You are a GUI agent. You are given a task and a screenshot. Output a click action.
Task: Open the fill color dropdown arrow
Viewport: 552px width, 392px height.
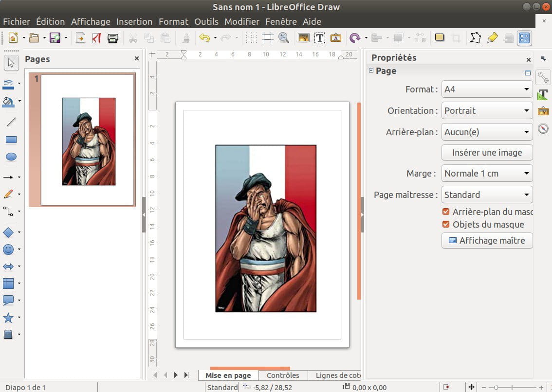pyautogui.click(x=19, y=101)
